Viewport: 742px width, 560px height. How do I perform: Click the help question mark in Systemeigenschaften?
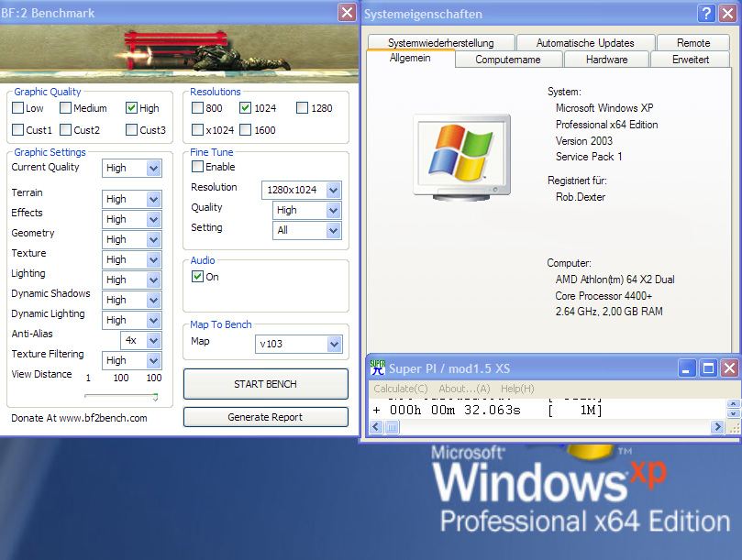point(706,13)
